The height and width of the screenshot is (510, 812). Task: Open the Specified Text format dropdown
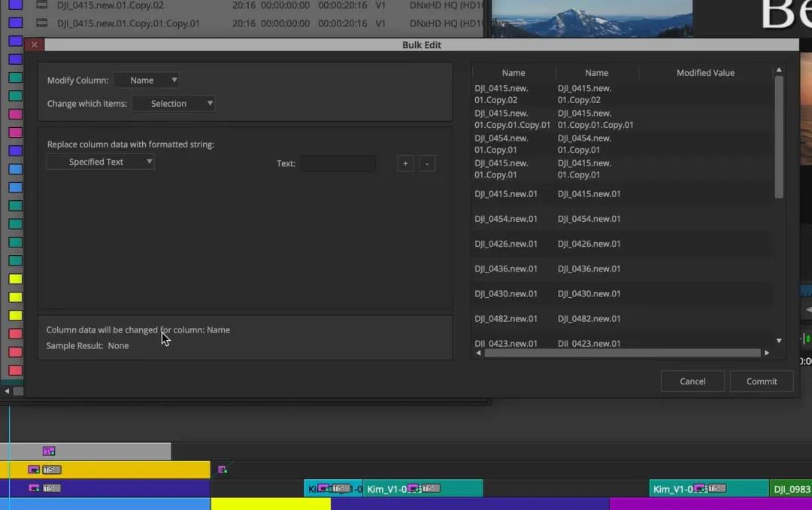101,162
